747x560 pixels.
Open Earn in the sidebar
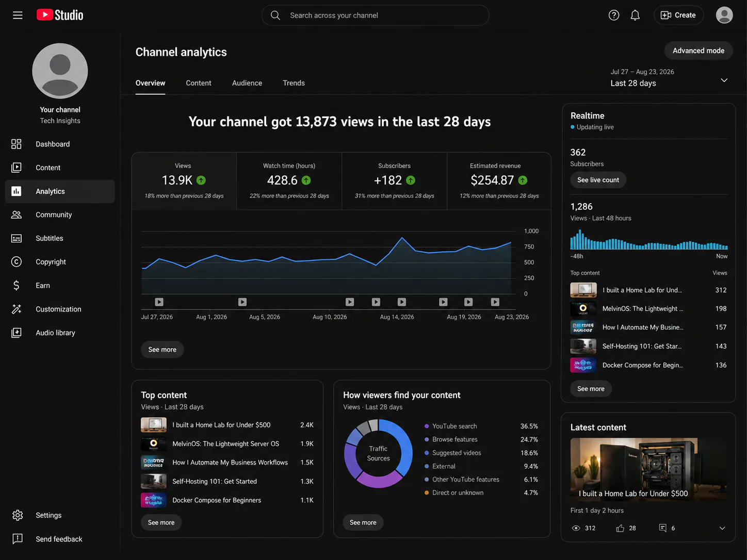[60, 285]
